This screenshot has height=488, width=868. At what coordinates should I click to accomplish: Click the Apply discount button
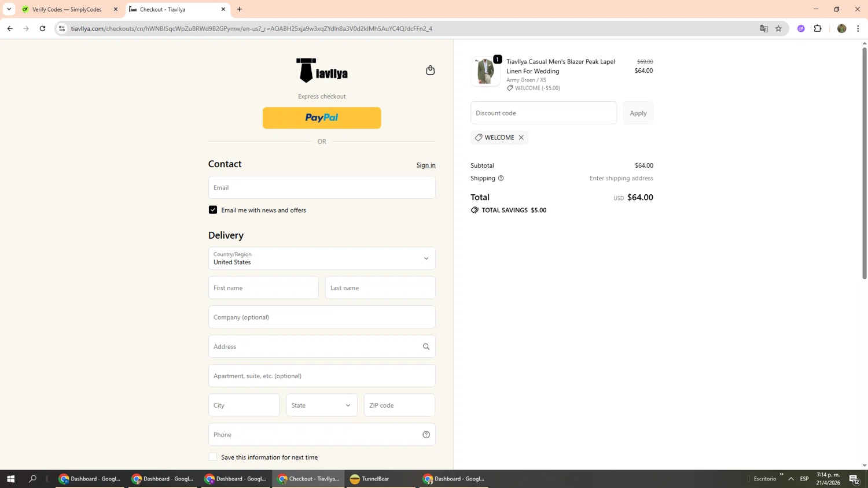coord(638,113)
